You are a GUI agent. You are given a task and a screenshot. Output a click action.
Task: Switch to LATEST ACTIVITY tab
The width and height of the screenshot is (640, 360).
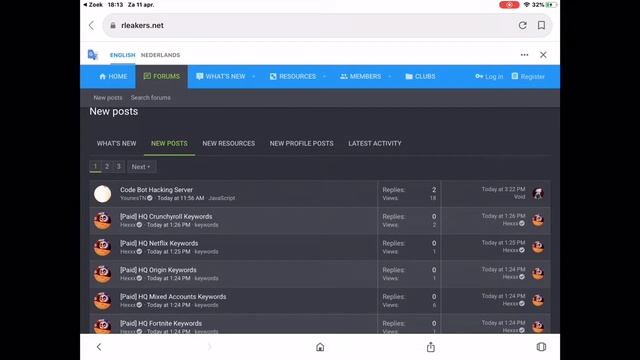click(375, 143)
